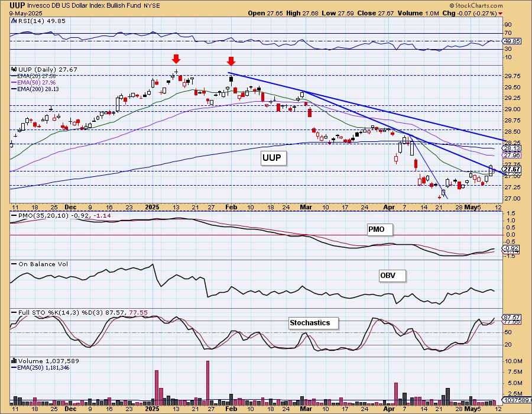Click the boxed OBV annotation label
Viewport: 532px width, 414px height.
tap(392, 276)
